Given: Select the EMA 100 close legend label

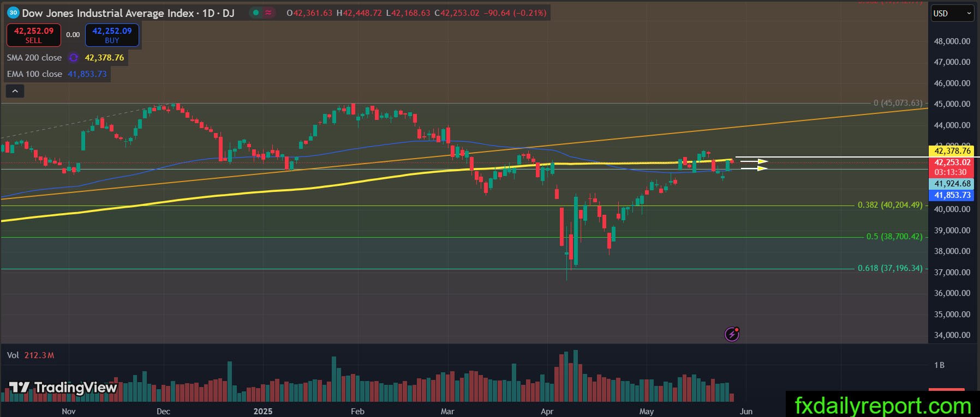Looking at the screenshot, I should tap(34, 74).
